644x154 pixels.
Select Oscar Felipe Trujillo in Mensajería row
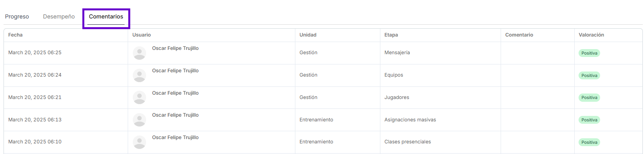click(175, 48)
